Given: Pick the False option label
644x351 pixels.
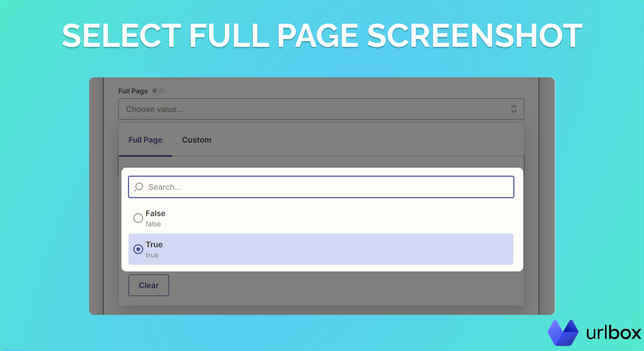Looking at the screenshot, I should [155, 214].
